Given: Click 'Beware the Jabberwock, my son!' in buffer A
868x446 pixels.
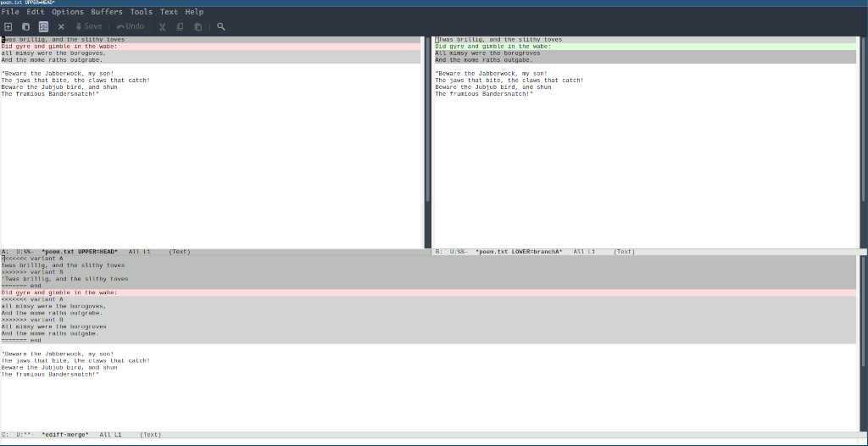Looking at the screenshot, I should 58,73.
